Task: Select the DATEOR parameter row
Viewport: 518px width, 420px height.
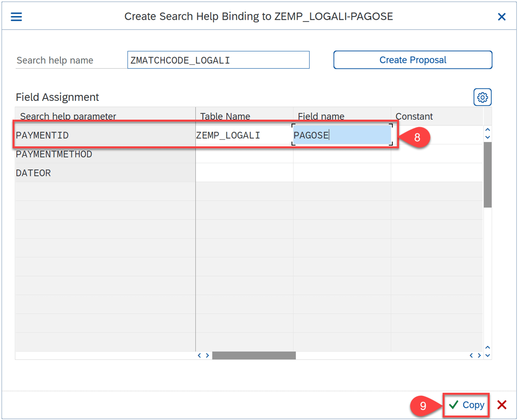Action: pos(33,173)
